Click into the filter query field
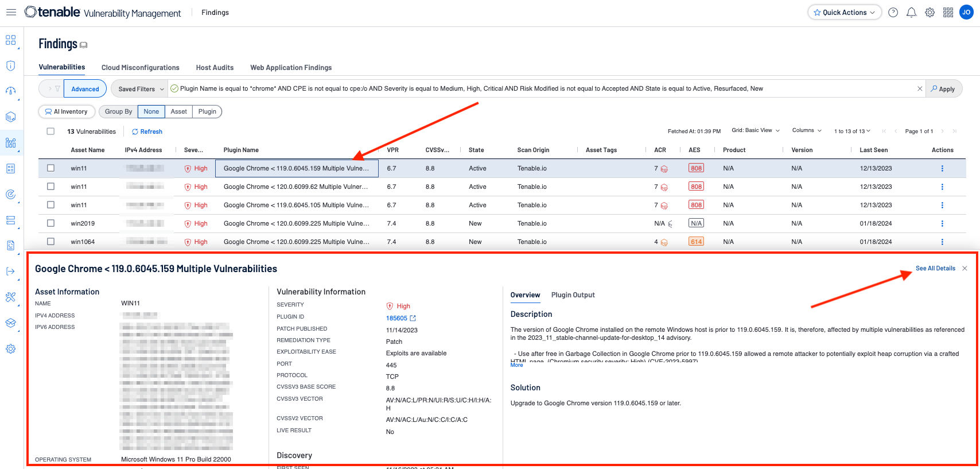This screenshot has height=469, width=980. coord(545,88)
